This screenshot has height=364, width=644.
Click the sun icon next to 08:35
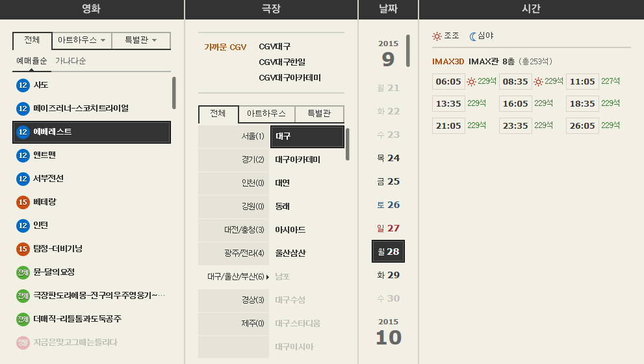(538, 81)
